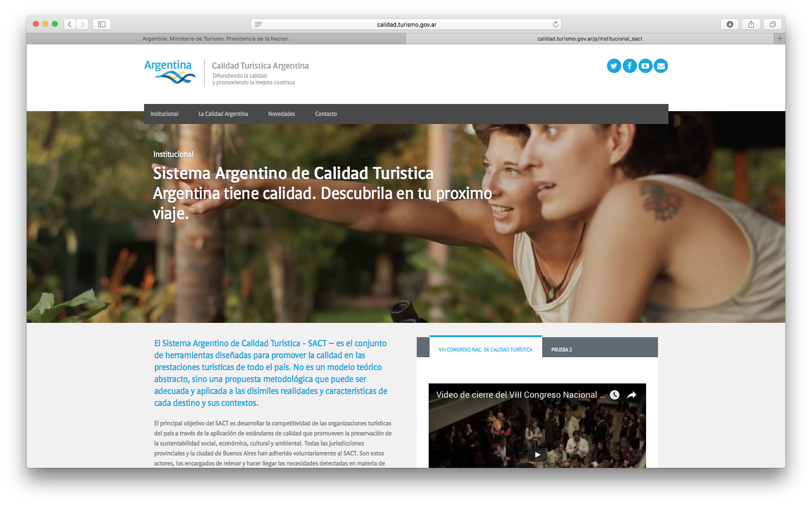This screenshot has width=812, height=506.
Task: Open the Facebook social icon
Action: pyautogui.click(x=629, y=66)
